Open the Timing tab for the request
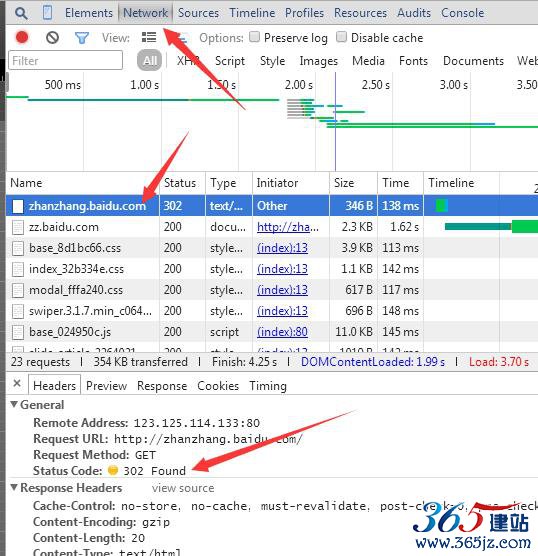This screenshot has width=538, height=556. (268, 386)
